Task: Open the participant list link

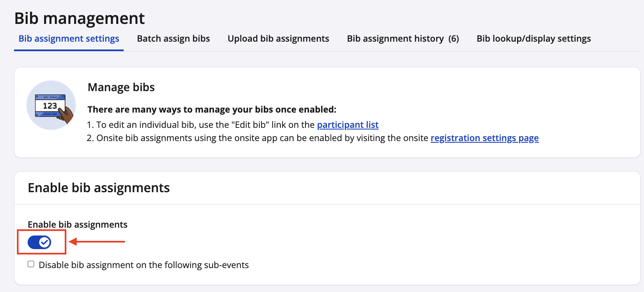Action: [348, 125]
